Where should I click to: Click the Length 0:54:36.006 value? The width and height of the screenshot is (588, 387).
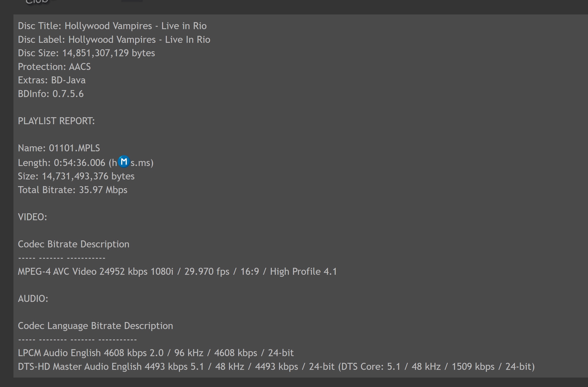tap(80, 163)
